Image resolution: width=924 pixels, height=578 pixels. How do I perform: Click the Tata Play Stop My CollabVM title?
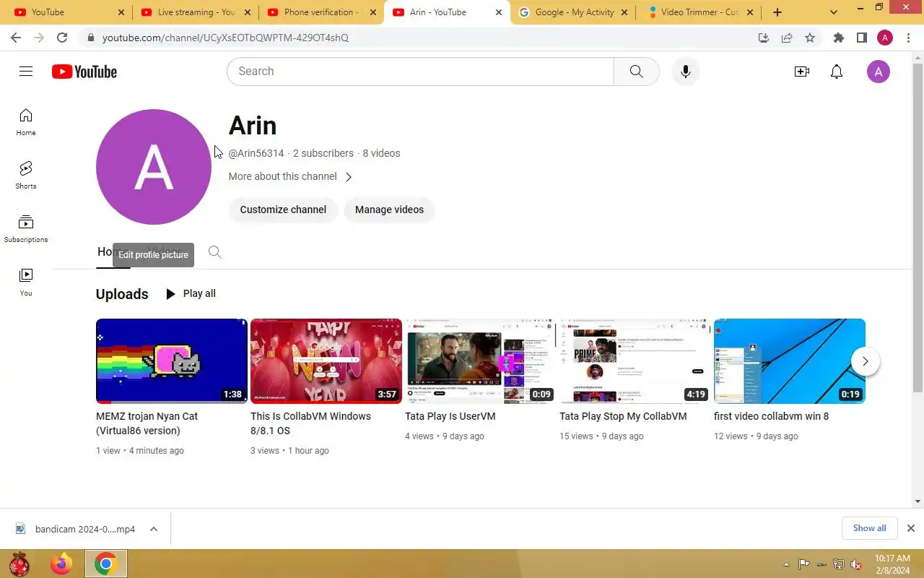coord(623,416)
